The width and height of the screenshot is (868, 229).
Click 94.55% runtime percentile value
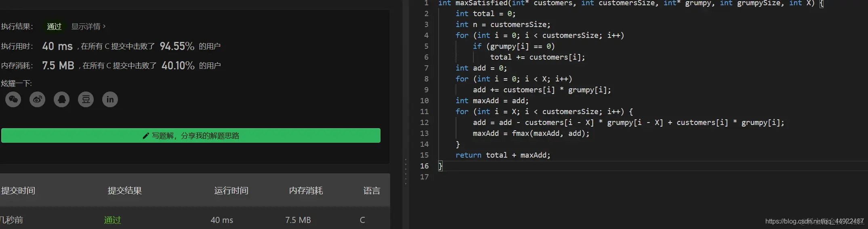pyautogui.click(x=177, y=46)
